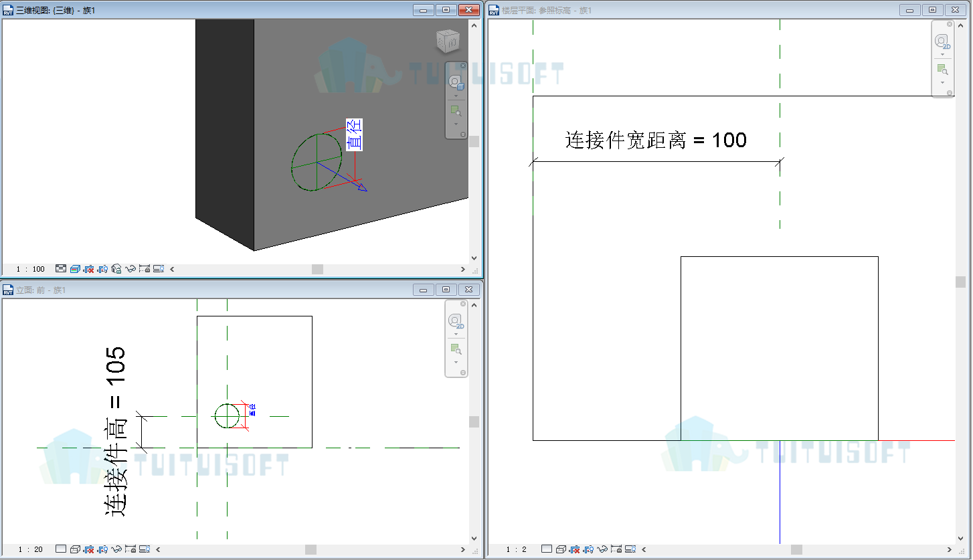Toggle crop view icon in 3D view bar
973x560 pixels.
tap(88, 269)
